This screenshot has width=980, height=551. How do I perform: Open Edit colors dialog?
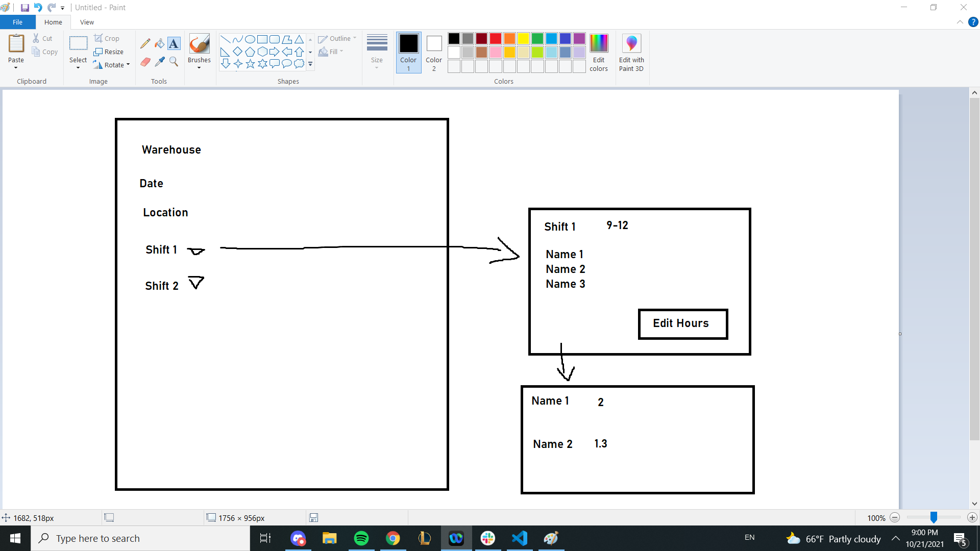tap(599, 53)
